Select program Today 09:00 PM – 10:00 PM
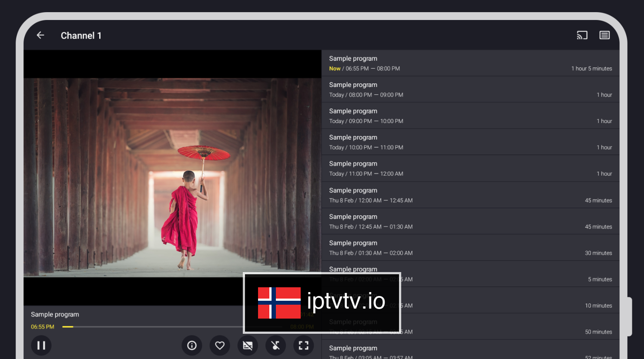The height and width of the screenshot is (359, 644). tap(470, 116)
